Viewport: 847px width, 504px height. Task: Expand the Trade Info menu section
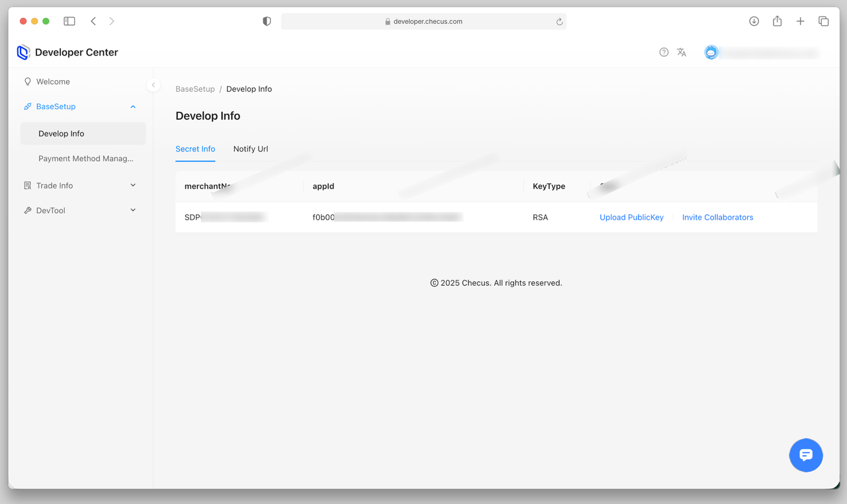click(x=133, y=186)
